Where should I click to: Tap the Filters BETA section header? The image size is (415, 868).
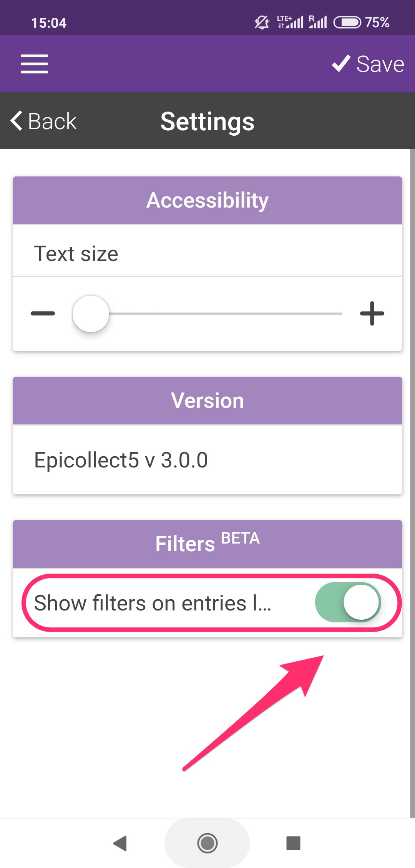point(207,544)
